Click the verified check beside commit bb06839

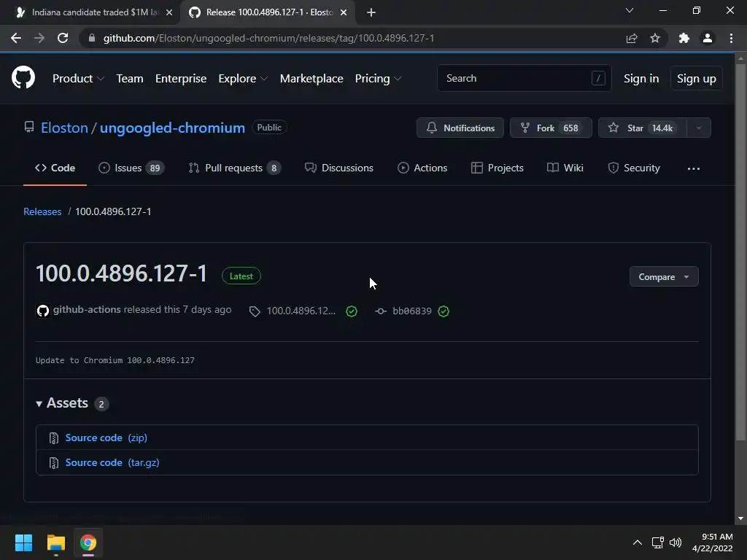coord(444,311)
